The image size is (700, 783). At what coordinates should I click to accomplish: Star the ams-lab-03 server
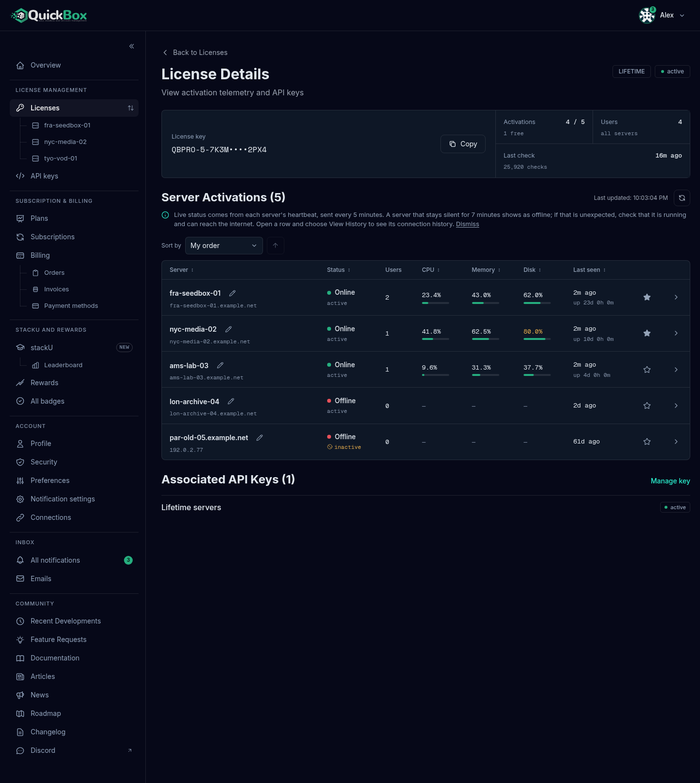[x=647, y=370]
